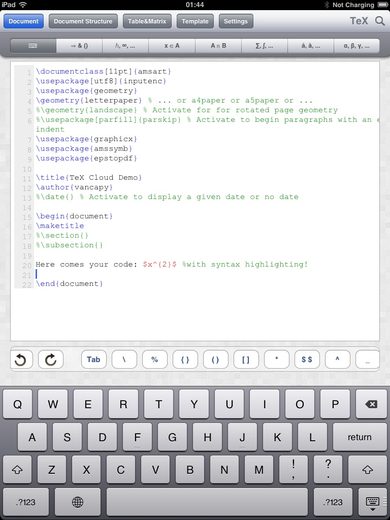Click the %\subsection{} comment line

(x=70, y=245)
